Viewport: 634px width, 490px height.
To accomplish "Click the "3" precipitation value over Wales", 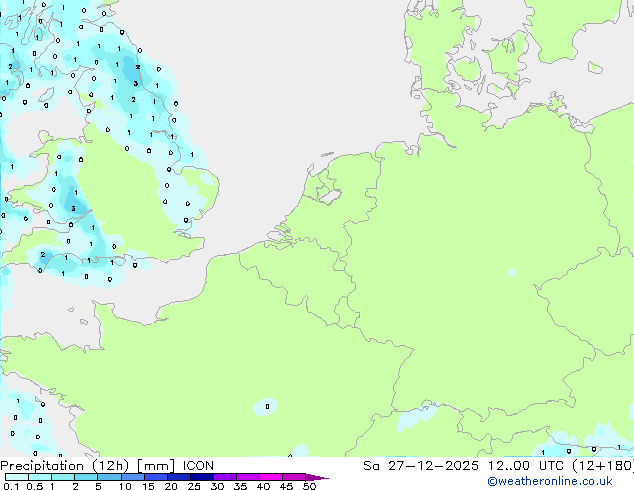I will coord(74,209).
